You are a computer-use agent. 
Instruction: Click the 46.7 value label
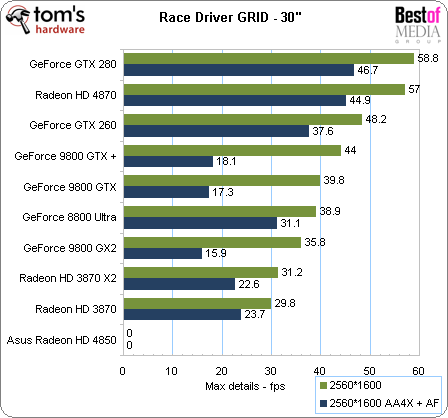click(368, 70)
